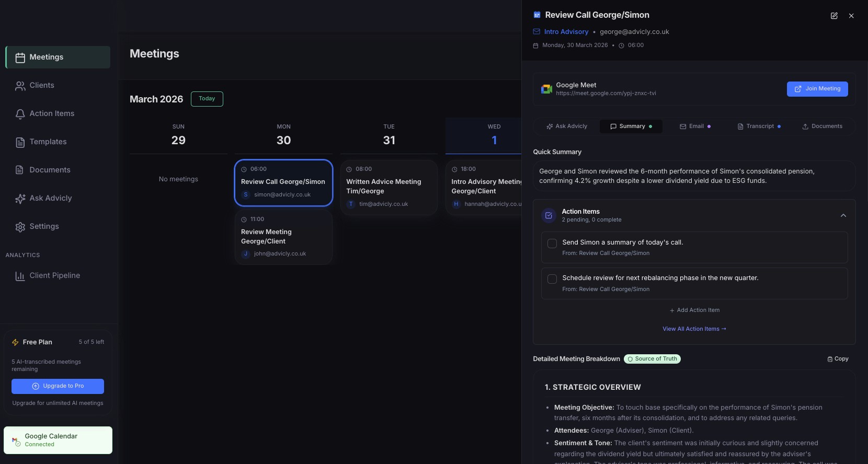Open the 11:00 Review Meeting George/Client card
The width and height of the screenshot is (868, 464).
283,237
